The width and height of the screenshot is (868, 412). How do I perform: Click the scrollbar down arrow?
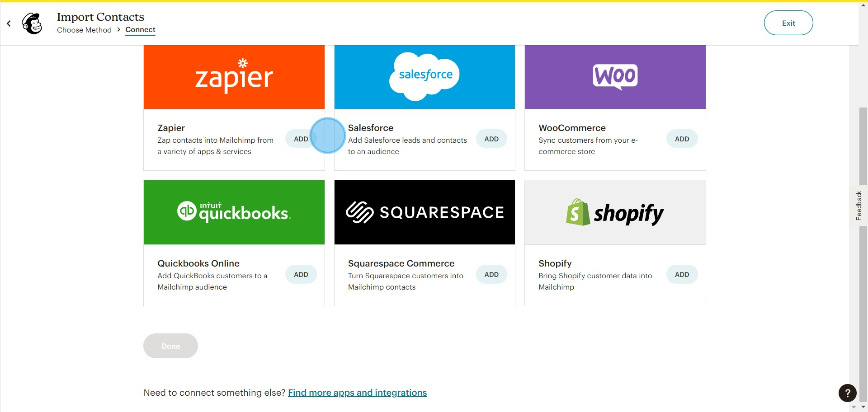point(863,407)
